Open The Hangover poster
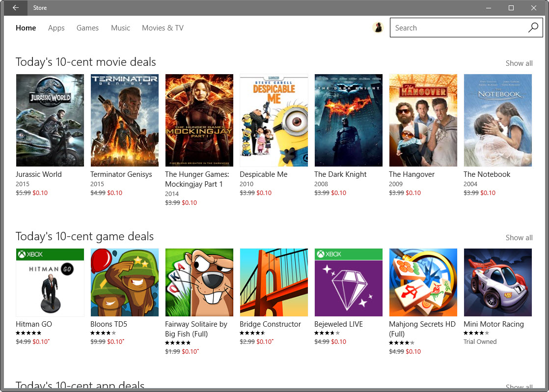 coord(423,120)
